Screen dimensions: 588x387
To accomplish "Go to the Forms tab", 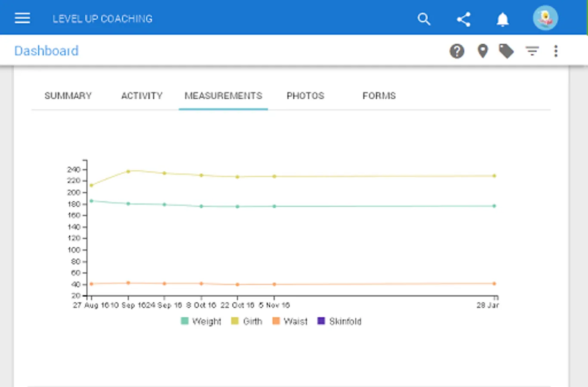I will coord(379,96).
